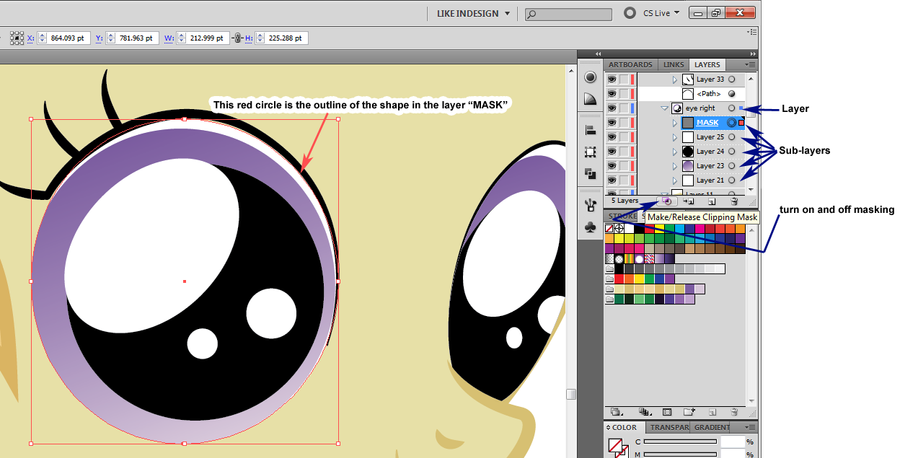Click the C cyan slider in Color panel

coord(680,442)
